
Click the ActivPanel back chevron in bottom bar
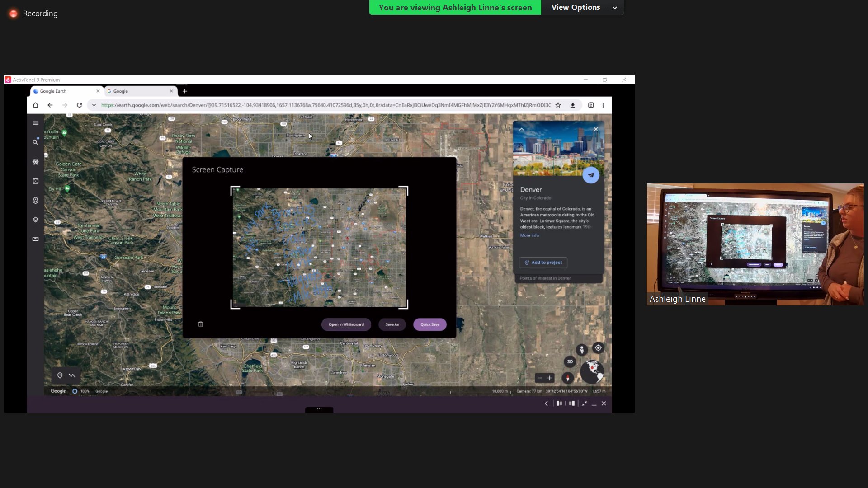coord(546,404)
